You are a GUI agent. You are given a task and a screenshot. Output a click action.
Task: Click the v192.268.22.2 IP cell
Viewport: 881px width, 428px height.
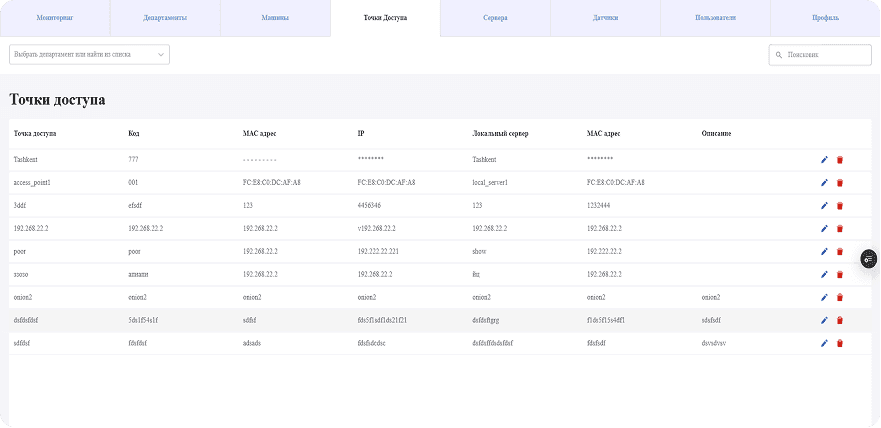tap(376, 229)
